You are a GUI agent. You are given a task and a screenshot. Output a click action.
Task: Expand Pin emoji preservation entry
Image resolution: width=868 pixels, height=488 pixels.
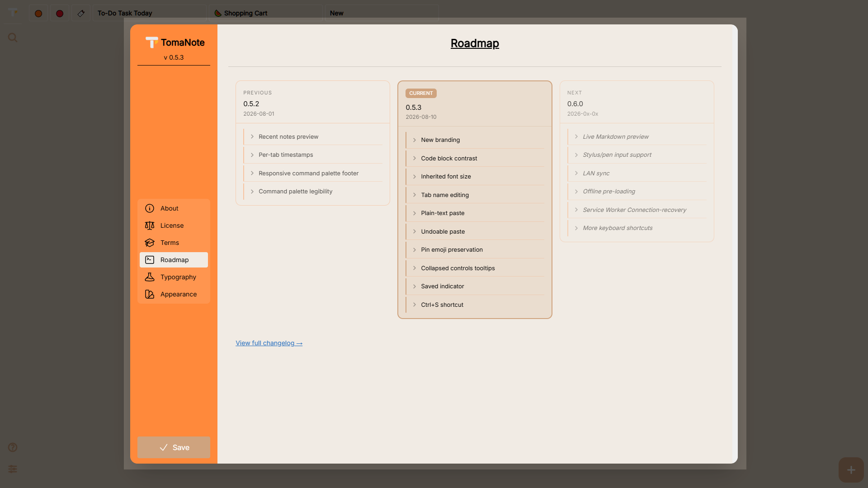475,250
